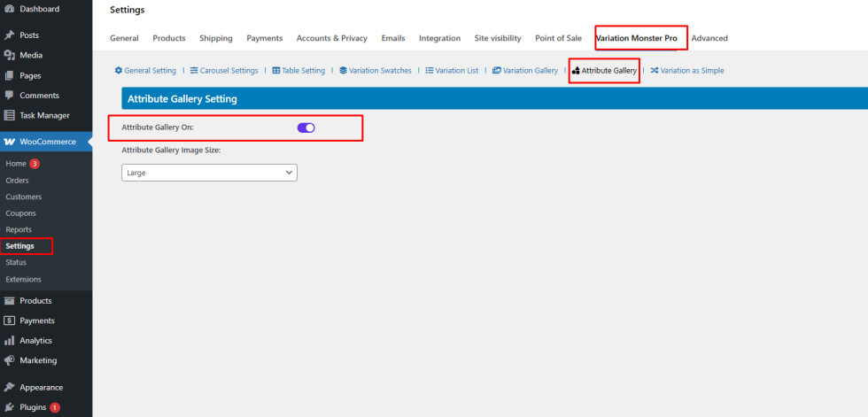Click the Variation as Simple shuffle icon
The height and width of the screenshot is (417, 868).
tap(655, 71)
